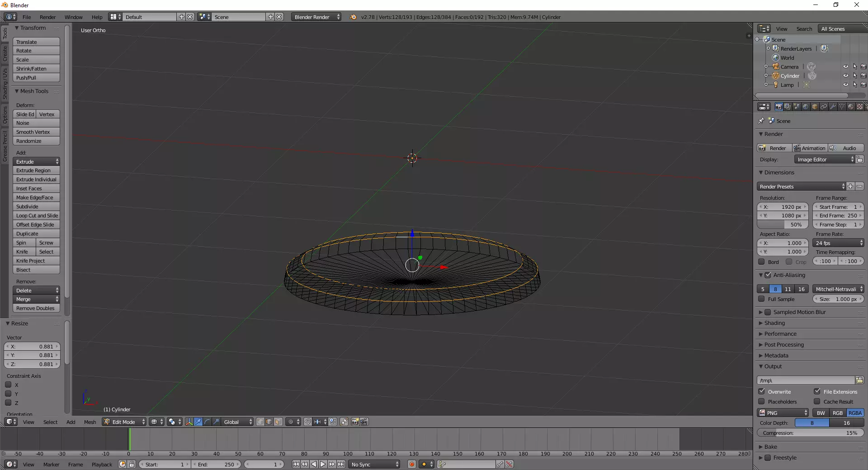Select face select mode in viewport header

tap(278, 422)
